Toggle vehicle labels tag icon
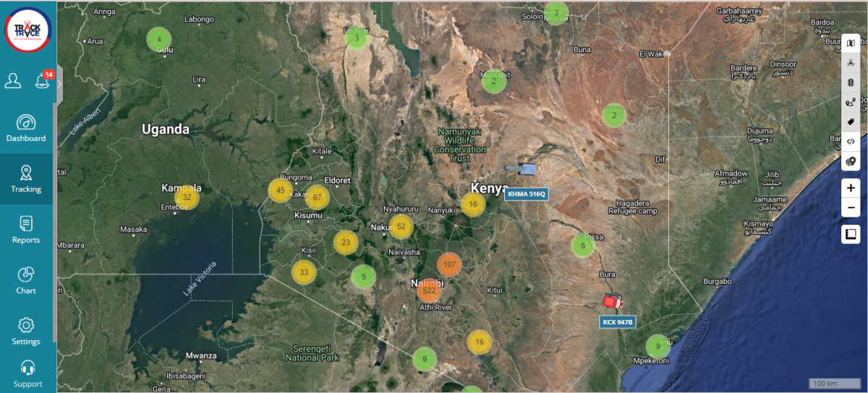Screen dimensions: 868x393 coord(851,121)
